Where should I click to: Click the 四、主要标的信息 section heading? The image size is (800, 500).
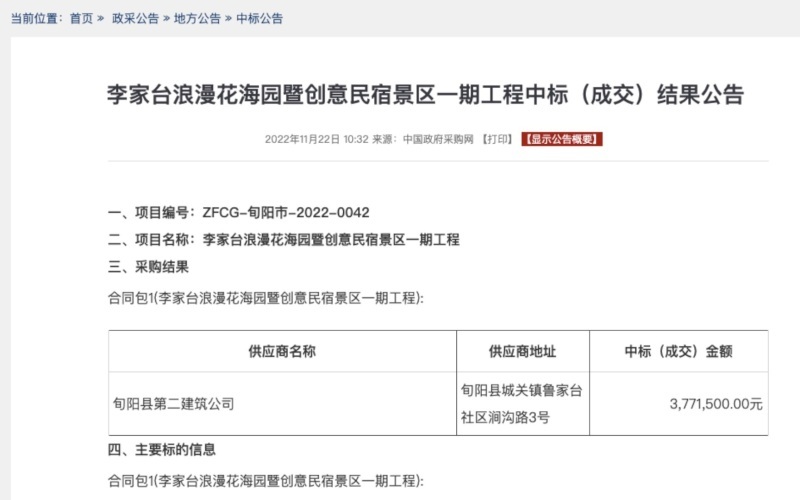[x=161, y=450]
